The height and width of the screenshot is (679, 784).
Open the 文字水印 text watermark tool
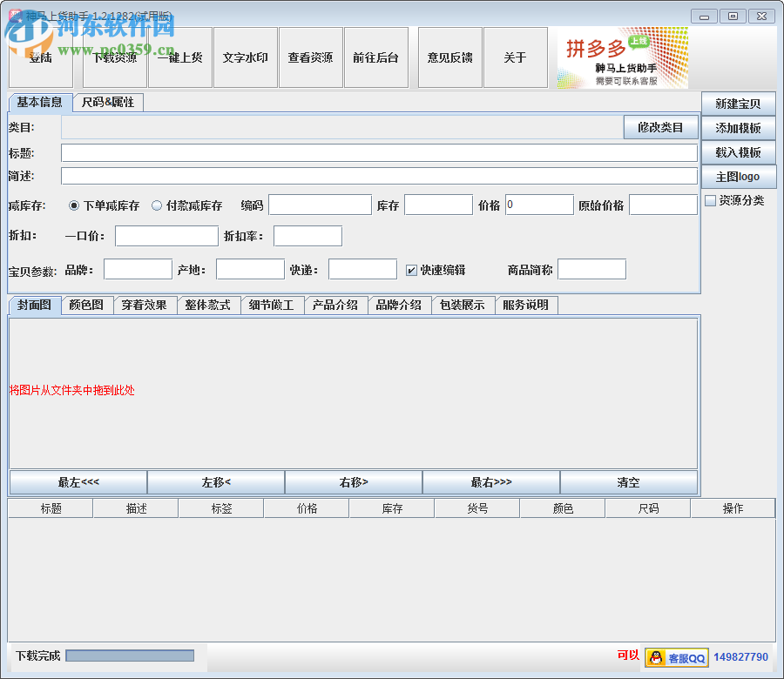pyautogui.click(x=247, y=57)
